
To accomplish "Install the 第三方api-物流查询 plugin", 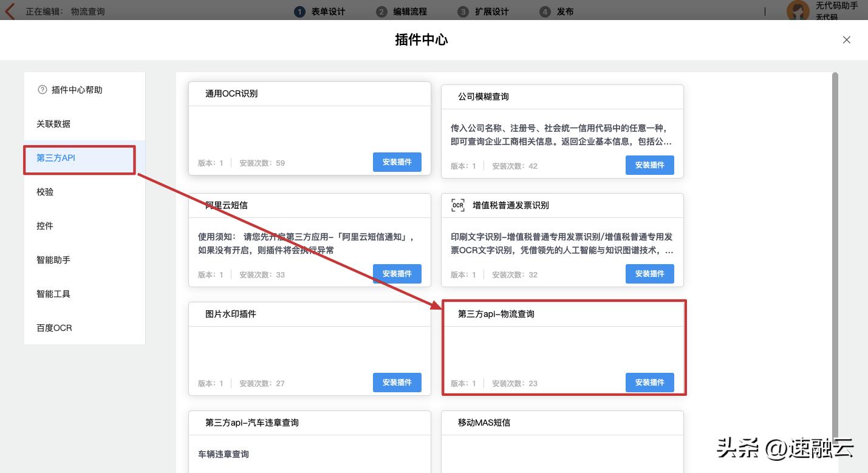I will pos(649,383).
